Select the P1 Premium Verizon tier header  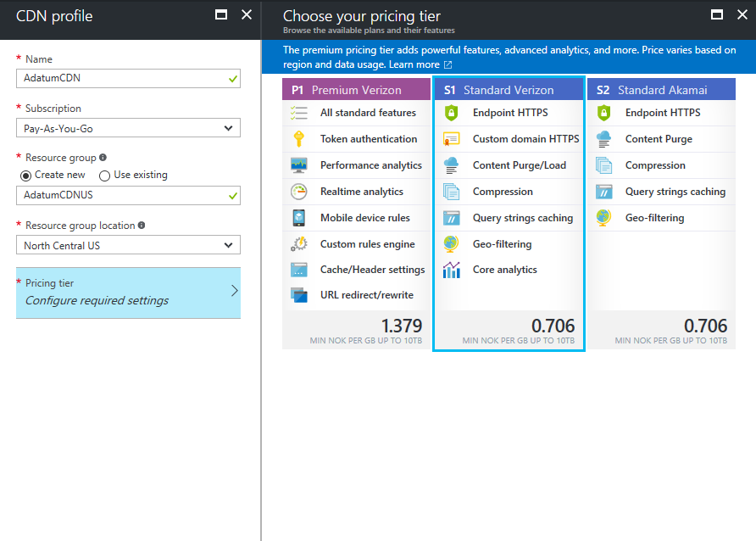[356, 90]
